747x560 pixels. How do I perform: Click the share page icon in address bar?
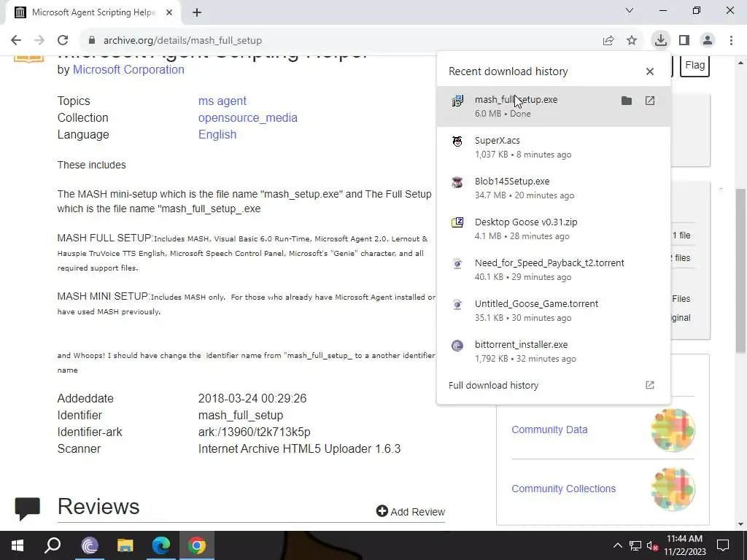point(608,41)
